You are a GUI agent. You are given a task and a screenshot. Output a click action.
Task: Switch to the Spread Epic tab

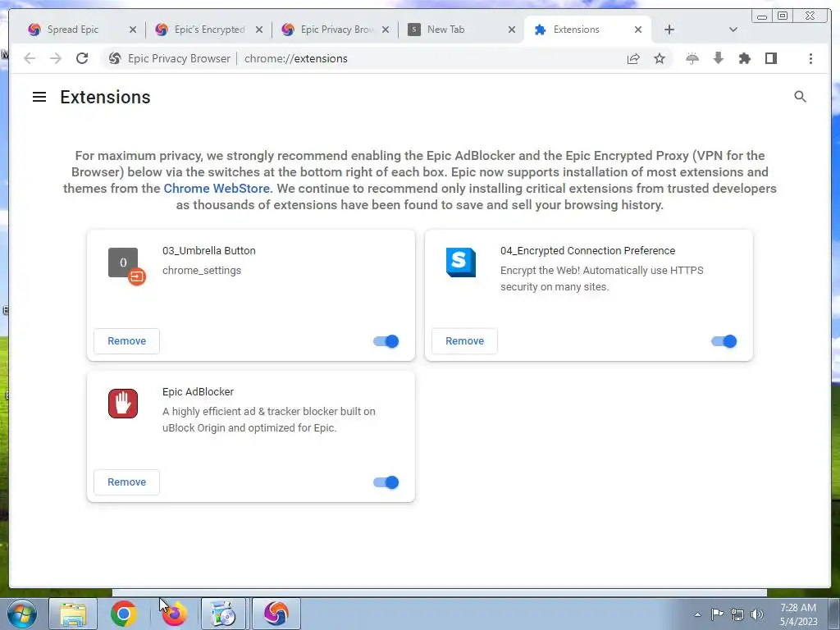72,30
